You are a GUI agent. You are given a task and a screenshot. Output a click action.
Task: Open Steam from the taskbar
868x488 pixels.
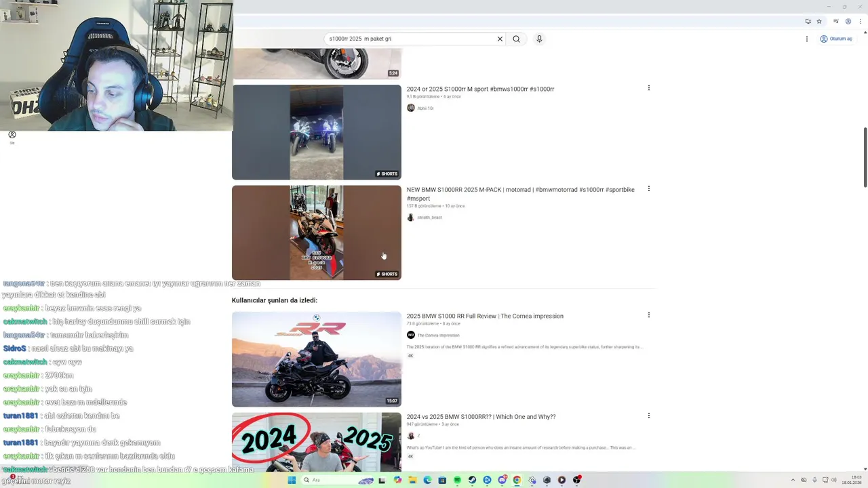tap(472, 480)
